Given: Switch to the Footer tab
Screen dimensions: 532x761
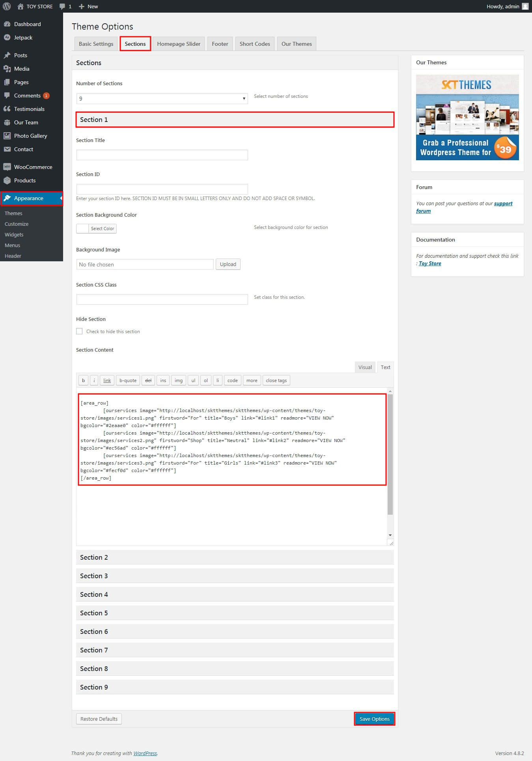Looking at the screenshot, I should tap(220, 44).
